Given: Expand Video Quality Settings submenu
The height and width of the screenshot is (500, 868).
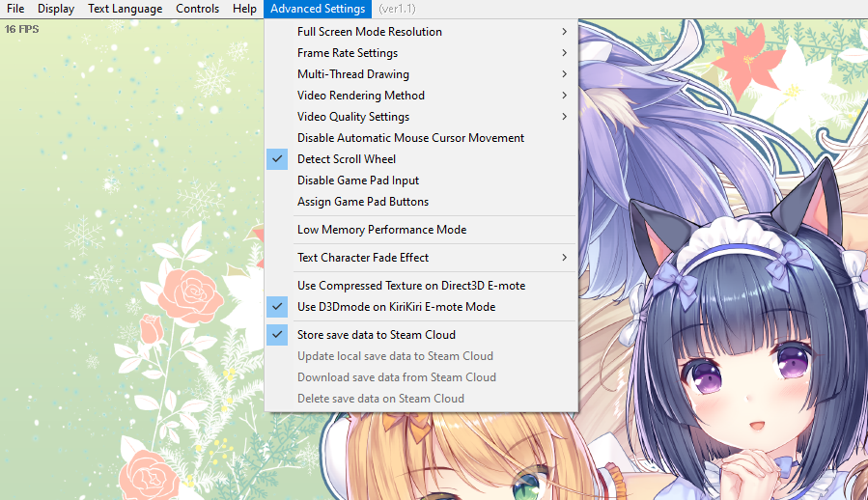Looking at the screenshot, I should [x=353, y=117].
